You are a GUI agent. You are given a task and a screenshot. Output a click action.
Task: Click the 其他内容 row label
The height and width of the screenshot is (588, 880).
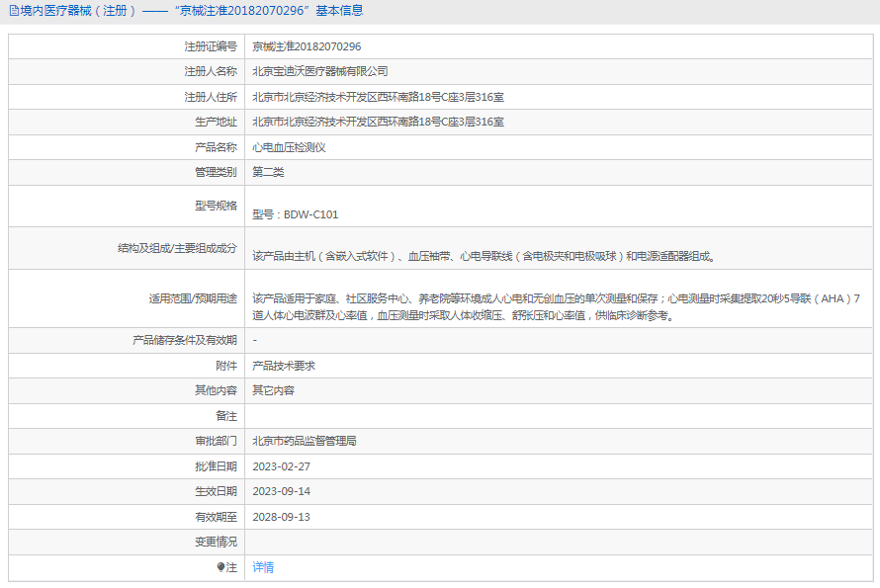pyautogui.click(x=217, y=390)
